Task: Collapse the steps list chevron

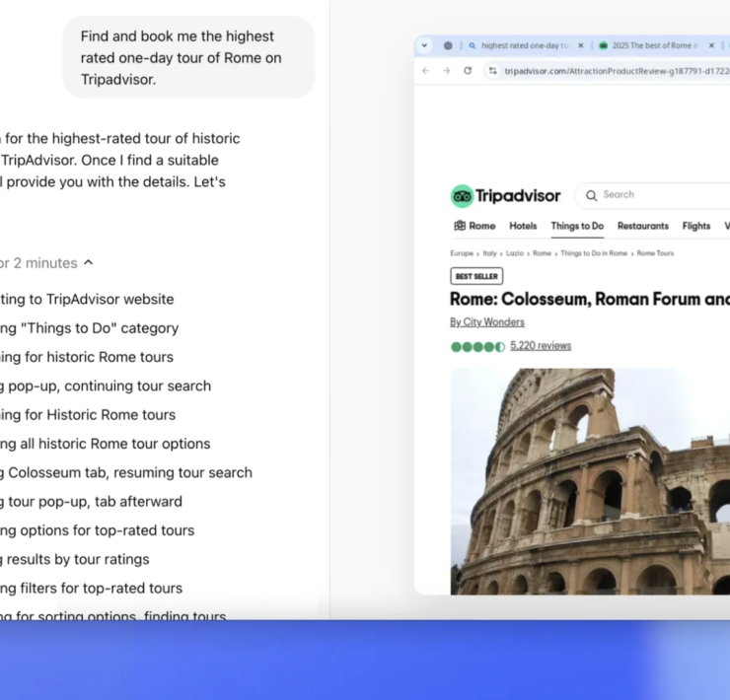Action: (89, 263)
